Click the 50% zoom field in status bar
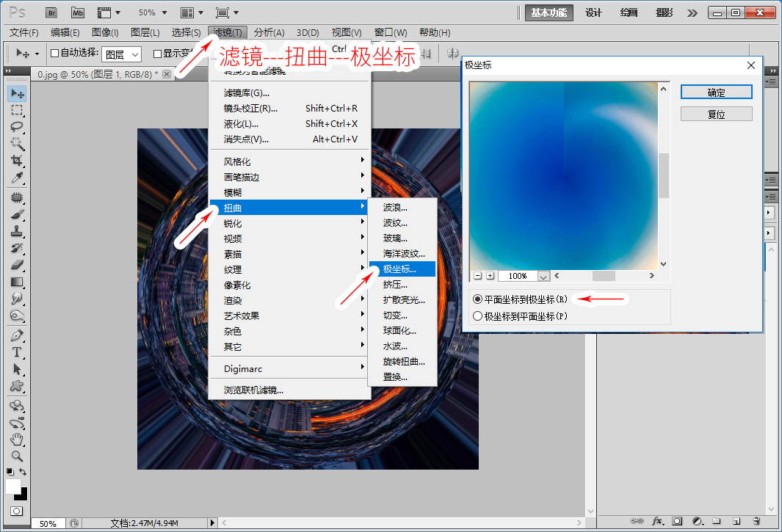 [x=48, y=523]
